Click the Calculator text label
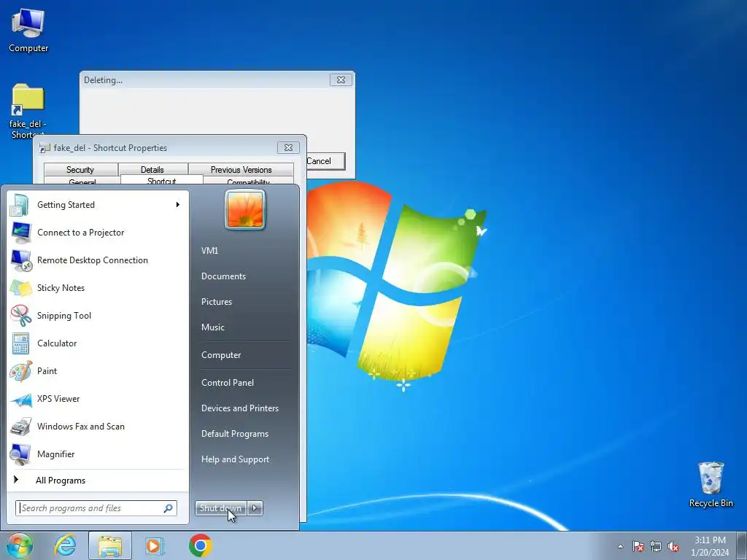The height and width of the screenshot is (560, 747). point(57,343)
